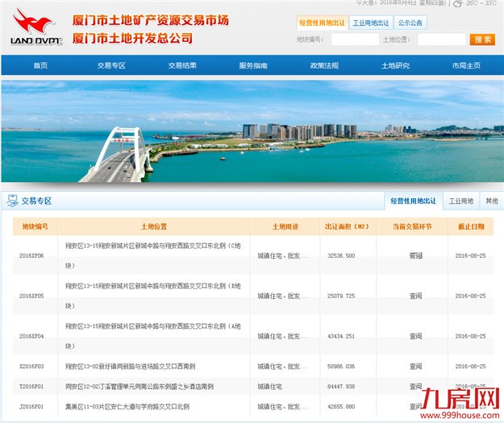Screen dimensions: 504x423
Task: Open 服务指南 in the navigation bar
Action: point(253,65)
